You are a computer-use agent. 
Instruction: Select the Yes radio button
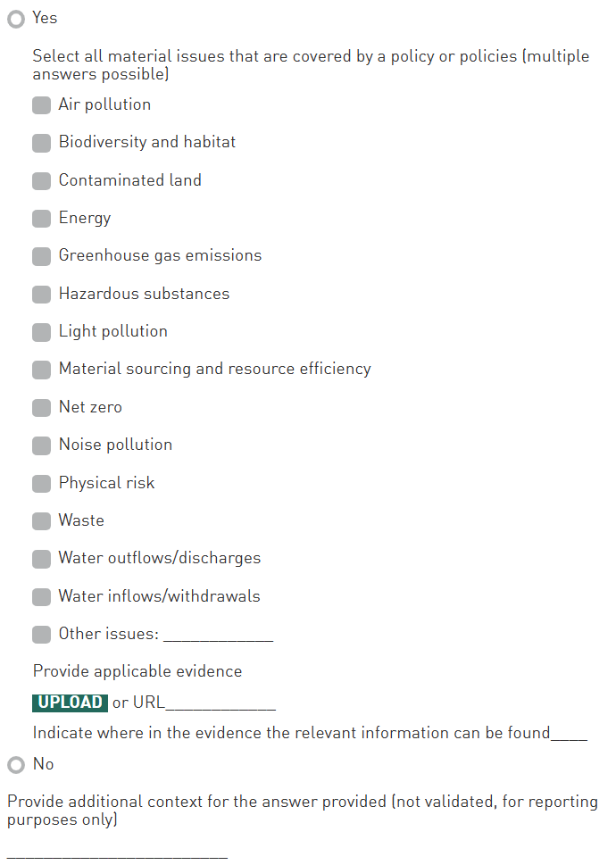(16, 19)
